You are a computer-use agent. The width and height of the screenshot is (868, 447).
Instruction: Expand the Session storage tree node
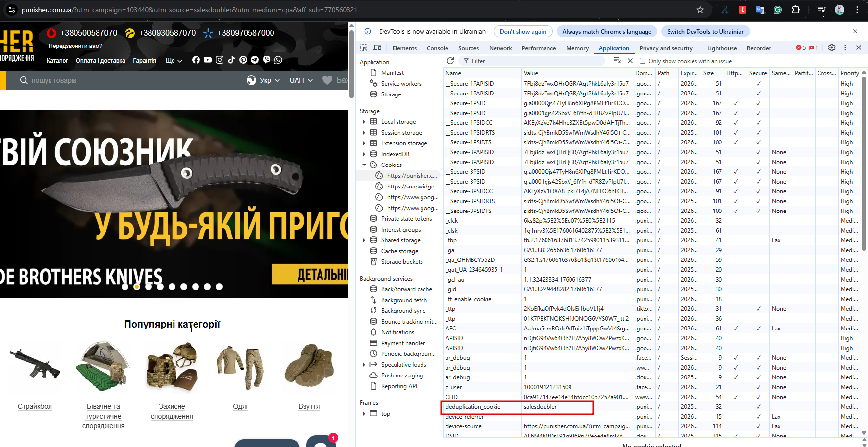click(364, 133)
